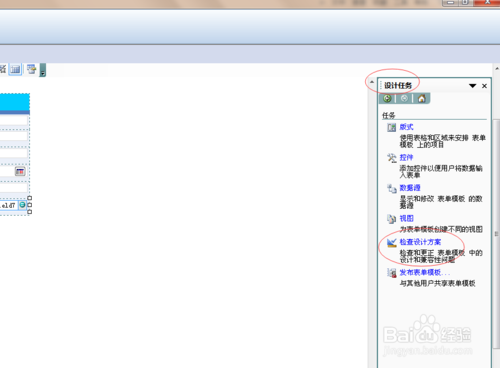Go back in the 设计任务 pane

(x=387, y=98)
